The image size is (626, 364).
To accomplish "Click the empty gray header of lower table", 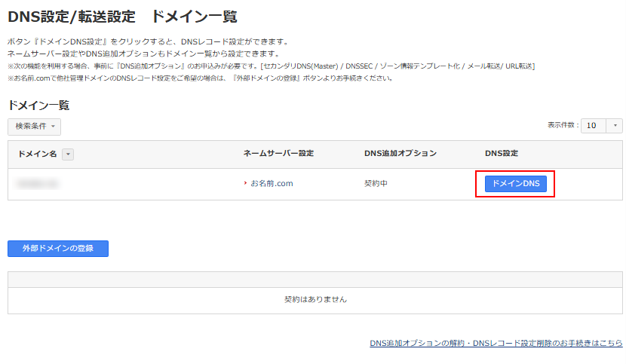I will point(315,279).
